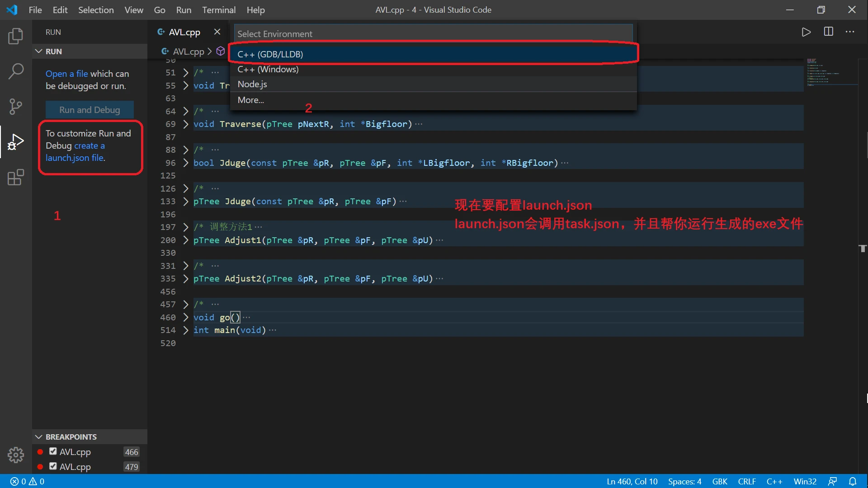Uncheck the AVL.cpp line 466 breakpoint
Screen dimensions: 868x488
[x=53, y=451]
